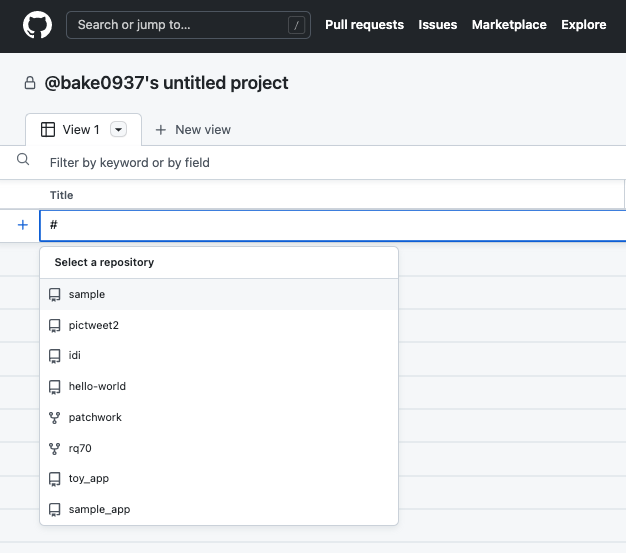Select the View 1 tab
The height and width of the screenshot is (553, 626).
click(x=83, y=130)
